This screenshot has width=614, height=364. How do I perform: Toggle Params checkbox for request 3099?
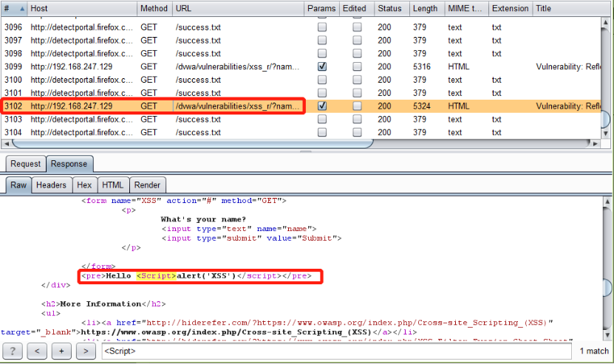(322, 66)
